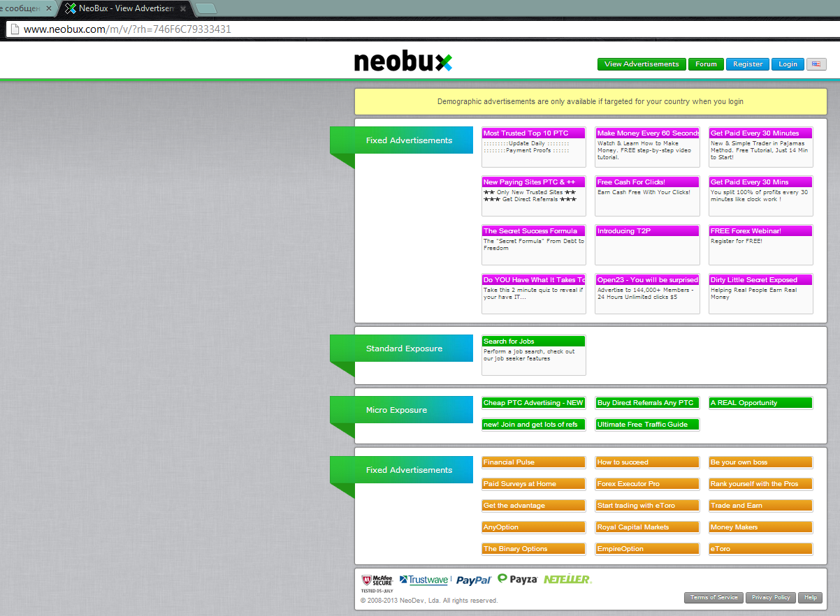The width and height of the screenshot is (840, 616).
Task: Open View Advertisements page
Action: [x=642, y=64]
